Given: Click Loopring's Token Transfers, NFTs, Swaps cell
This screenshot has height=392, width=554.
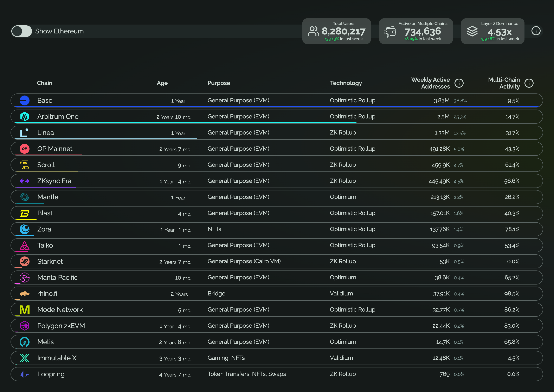Looking at the screenshot, I should pyautogui.click(x=247, y=374).
